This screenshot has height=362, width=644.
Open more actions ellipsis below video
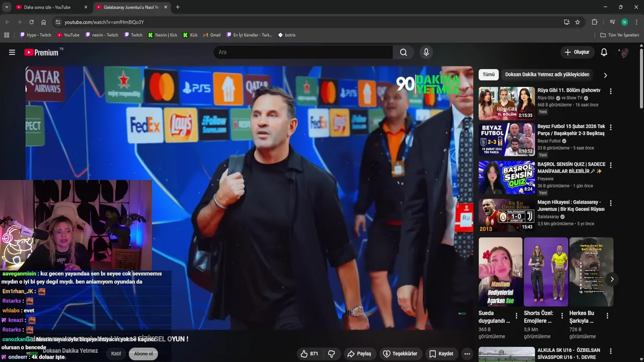pos(467,353)
